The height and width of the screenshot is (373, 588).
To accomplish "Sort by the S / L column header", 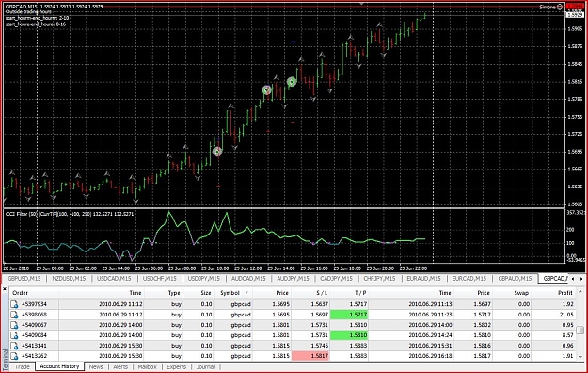I will click(322, 293).
